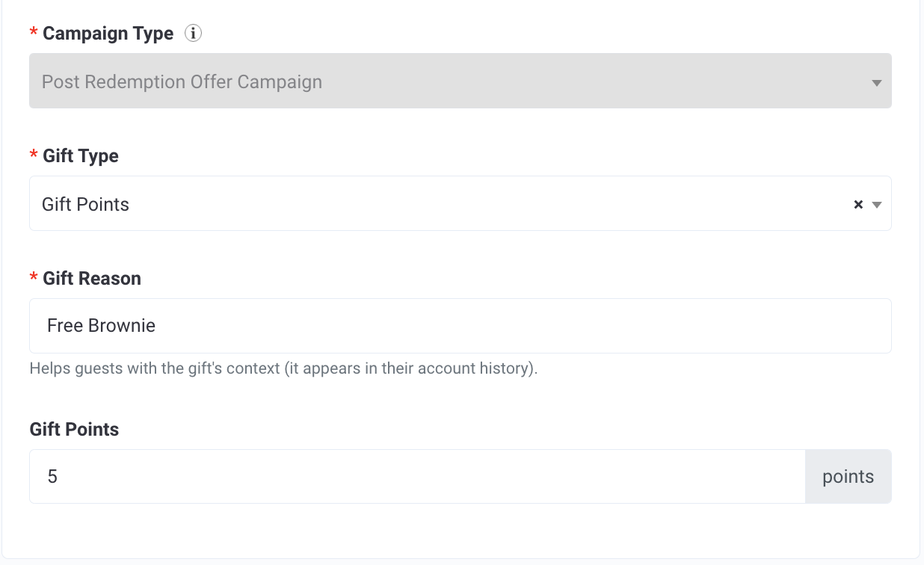
Task: Click the Gift Type field label
Action: click(x=81, y=156)
